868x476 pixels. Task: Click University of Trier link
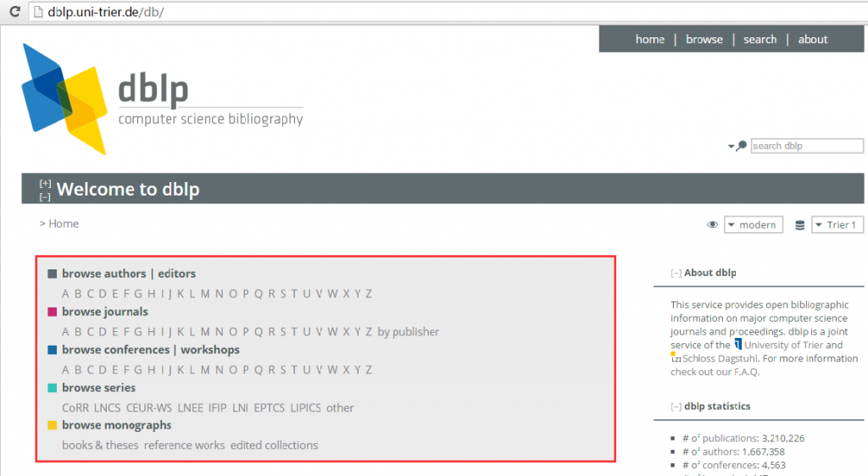tap(784, 345)
